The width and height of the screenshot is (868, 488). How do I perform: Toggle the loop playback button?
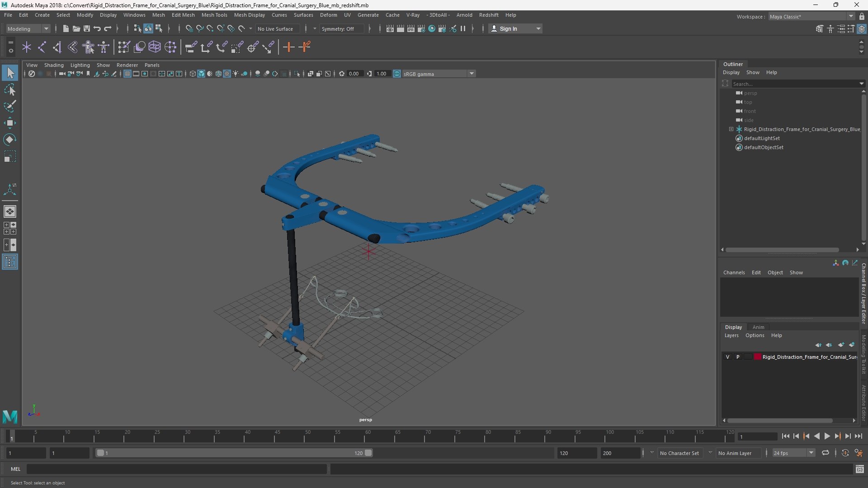coord(826,453)
